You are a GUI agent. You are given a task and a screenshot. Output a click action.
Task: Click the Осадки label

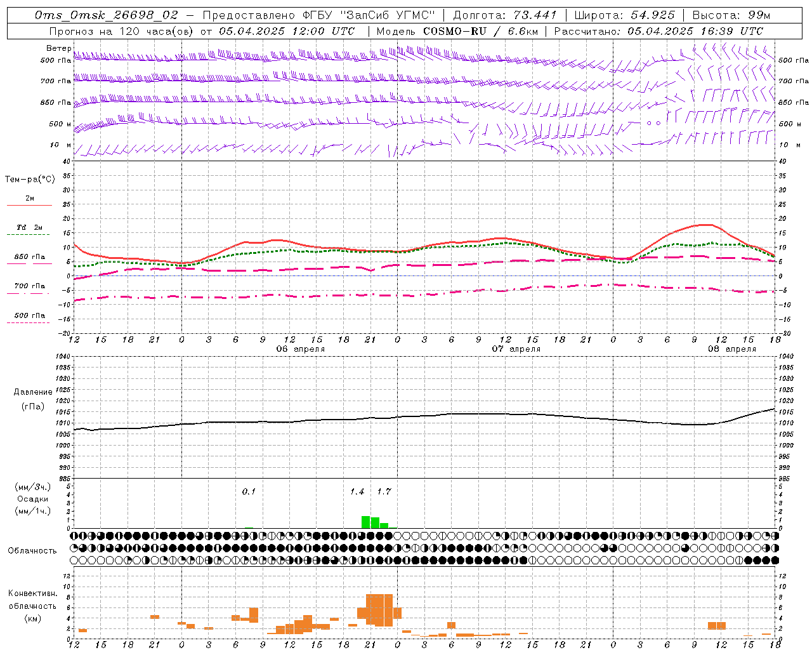[33, 499]
